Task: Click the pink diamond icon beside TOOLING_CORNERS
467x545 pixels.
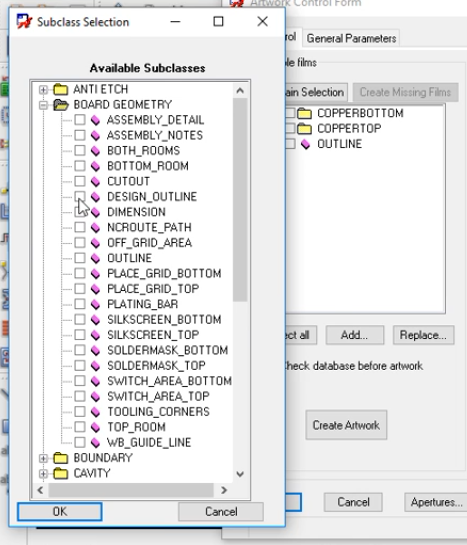Action: point(95,412)
